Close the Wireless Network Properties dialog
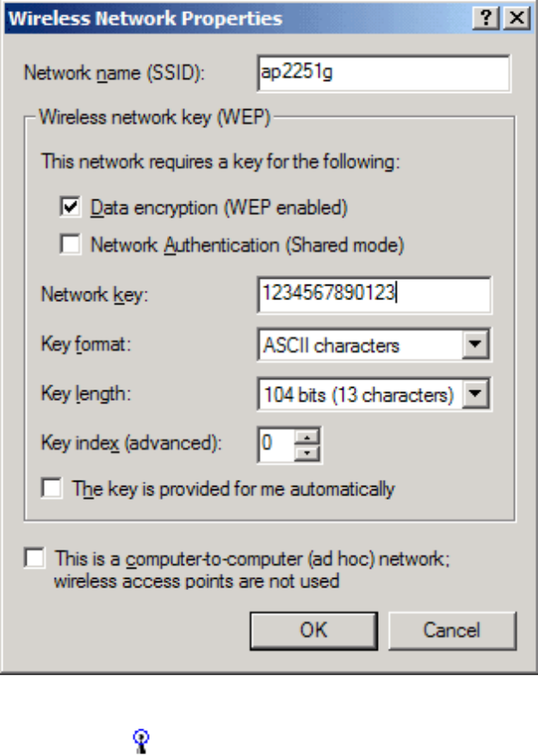Image resolution: width=538 pixels, height=756 pixels. [x=515, y=16]
